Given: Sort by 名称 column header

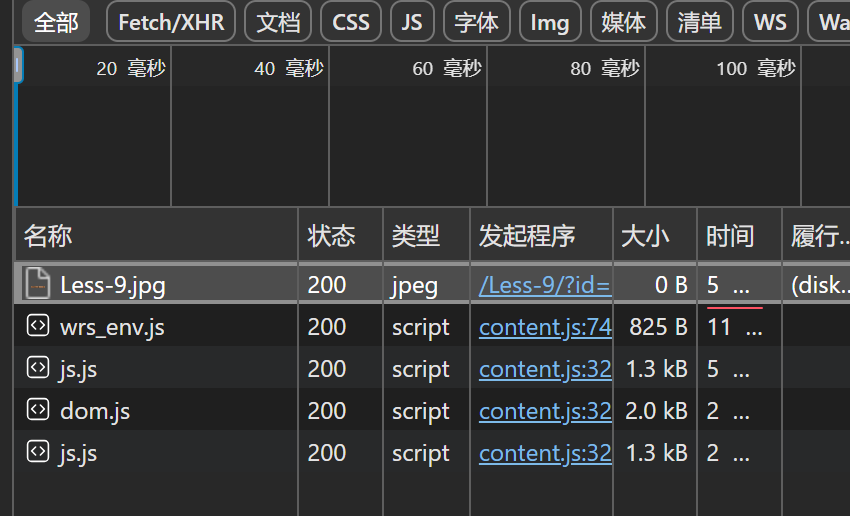Looking at the screenshot, I should [156, 236].
